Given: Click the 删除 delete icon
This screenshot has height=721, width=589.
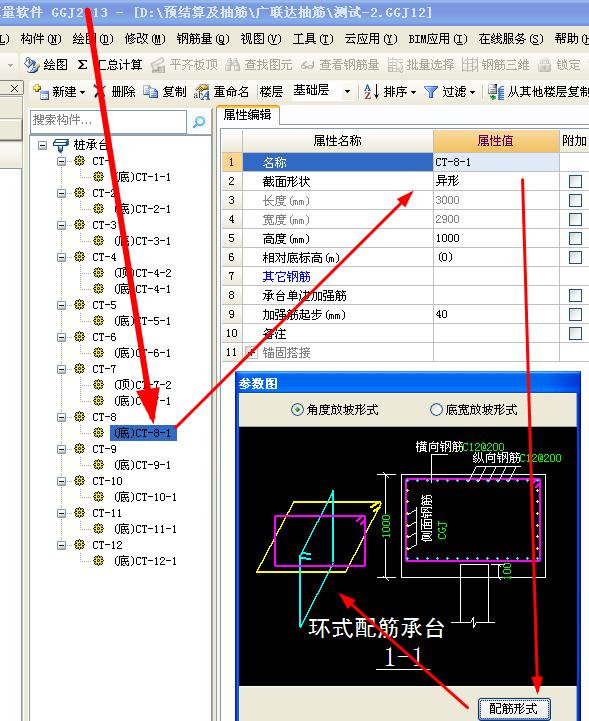Looking at the screenshot, I should point(100,92).
